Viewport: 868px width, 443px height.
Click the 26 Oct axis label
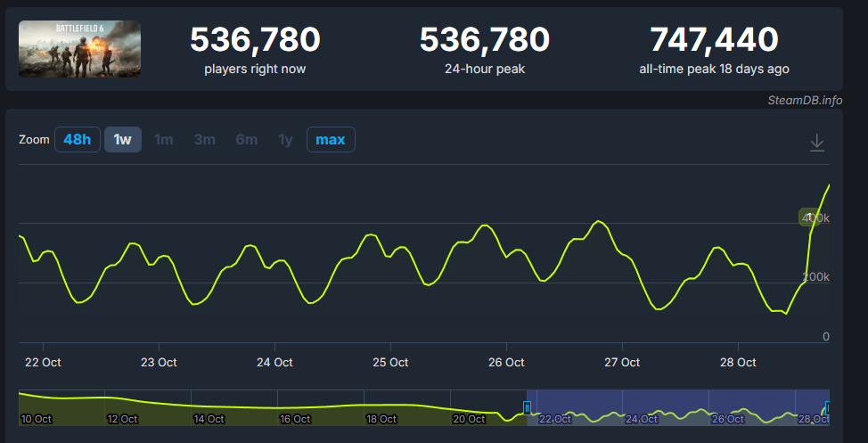(x=506, y=362)
